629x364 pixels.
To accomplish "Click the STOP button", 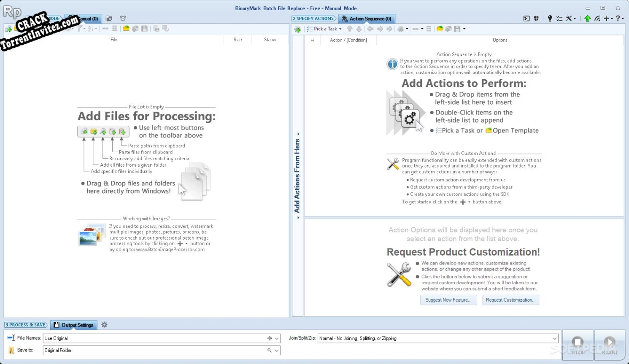I will coord(578,345).
